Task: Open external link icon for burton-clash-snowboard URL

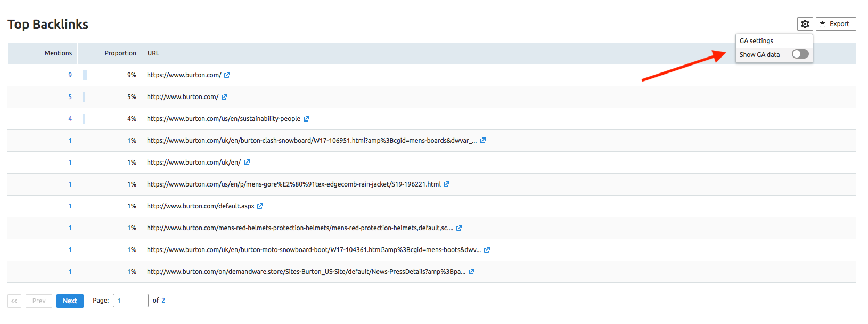Action: 482,141
